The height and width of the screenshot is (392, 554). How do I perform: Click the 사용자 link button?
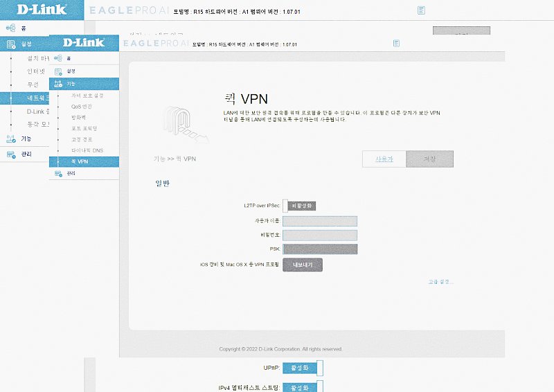[384, 159]
